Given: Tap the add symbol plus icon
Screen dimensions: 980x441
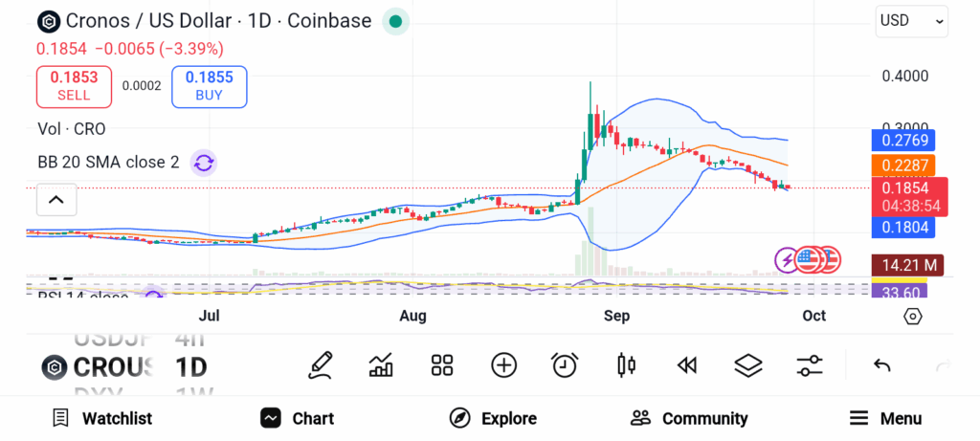Looking at the screenshot, I should [503, 364].
